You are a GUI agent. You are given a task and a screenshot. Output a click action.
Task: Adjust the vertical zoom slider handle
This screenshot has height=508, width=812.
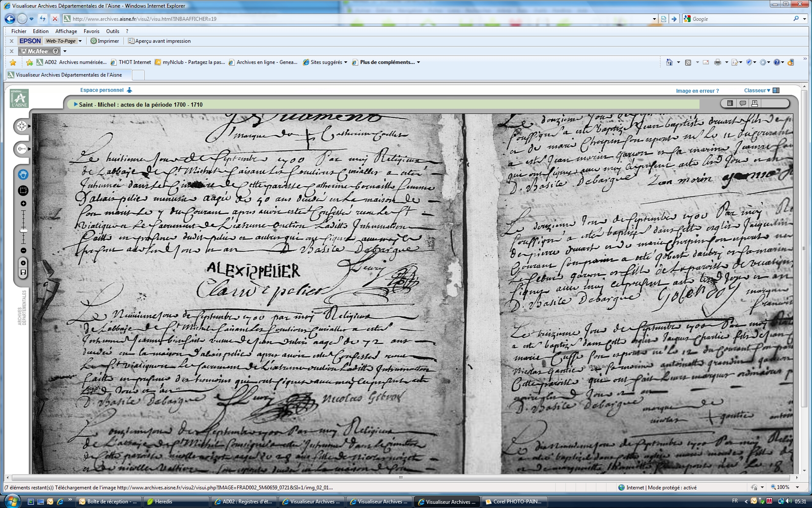pyautogui.click(x=23, y=231)
